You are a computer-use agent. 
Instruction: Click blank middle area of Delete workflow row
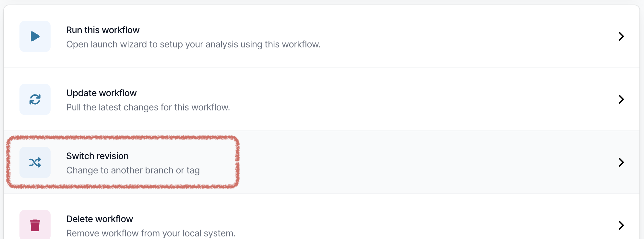(422, 225)
